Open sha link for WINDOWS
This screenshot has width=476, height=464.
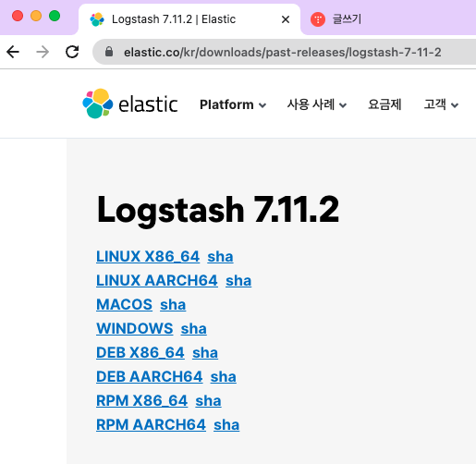pos(193,329)
